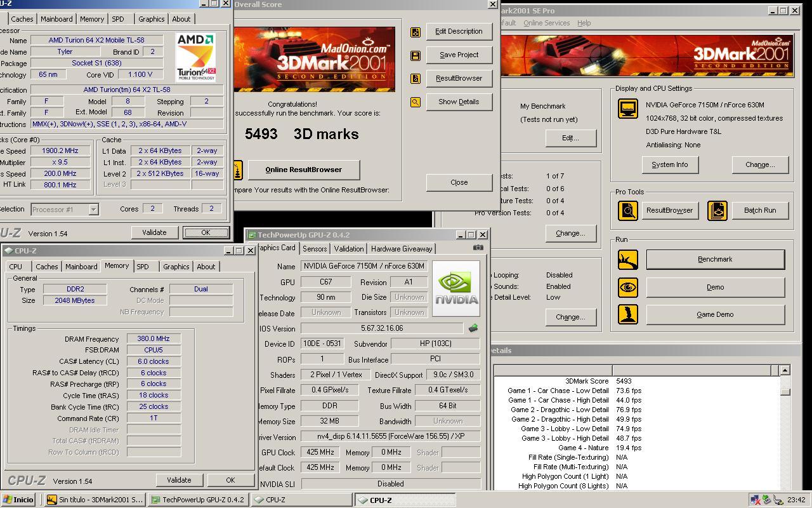Click the taskbar clock 23:42

pos(796,500)
